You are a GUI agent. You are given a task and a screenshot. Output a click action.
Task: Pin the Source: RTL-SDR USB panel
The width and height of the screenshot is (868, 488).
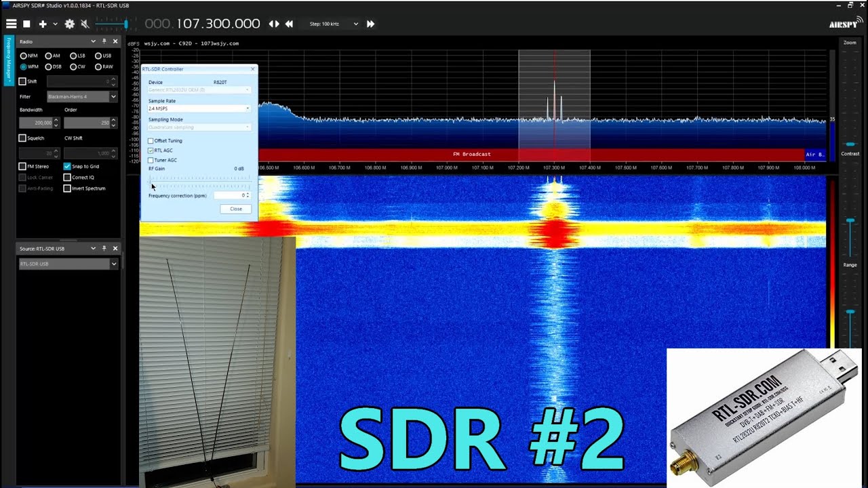(x=104, y=249)
